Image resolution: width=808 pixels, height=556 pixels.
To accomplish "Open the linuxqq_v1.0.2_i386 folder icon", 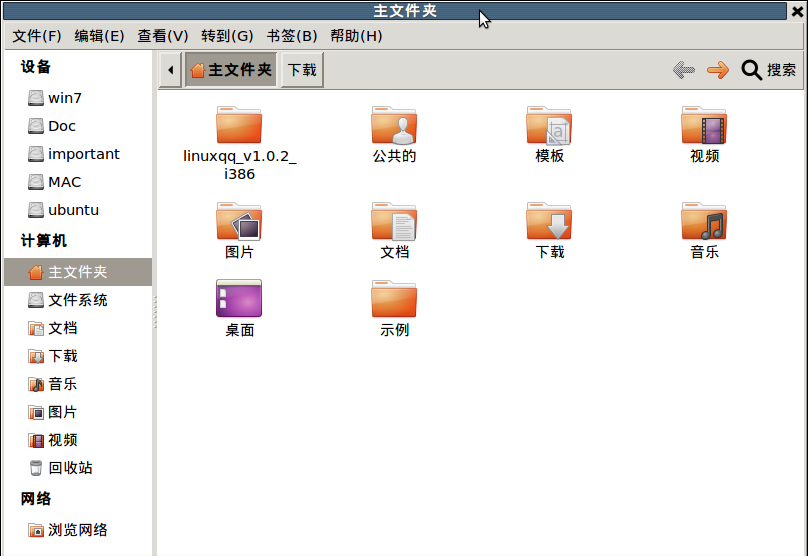I will pos(239,125).
